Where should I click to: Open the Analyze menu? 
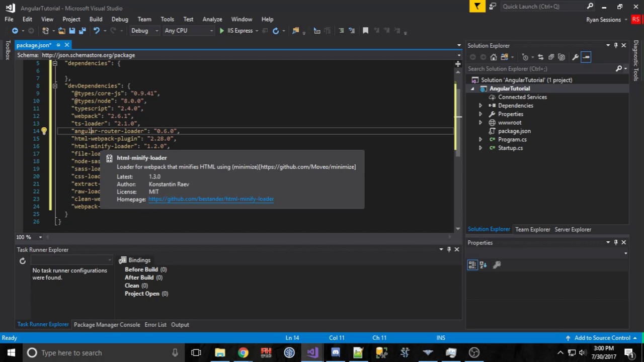point(212,19)
